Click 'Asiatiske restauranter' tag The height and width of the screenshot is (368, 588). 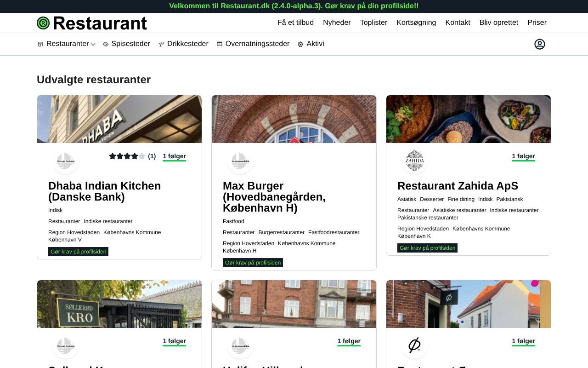click(x=459, y=210)
